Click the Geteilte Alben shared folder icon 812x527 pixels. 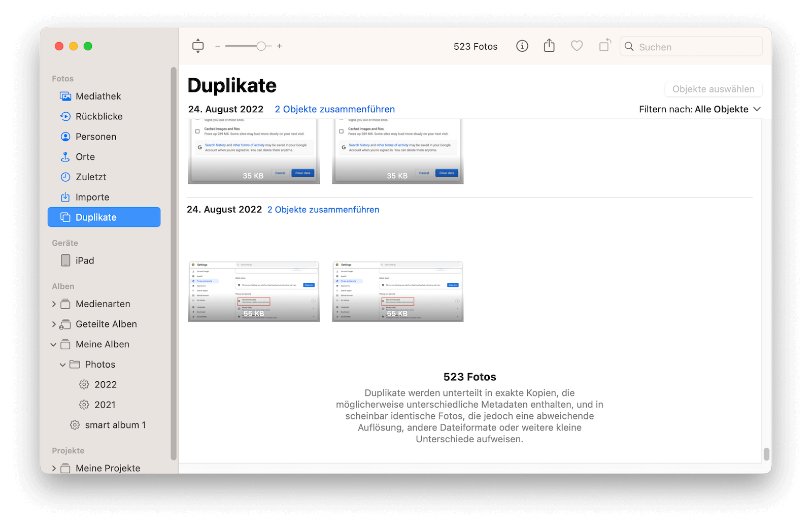click(65, 324)
